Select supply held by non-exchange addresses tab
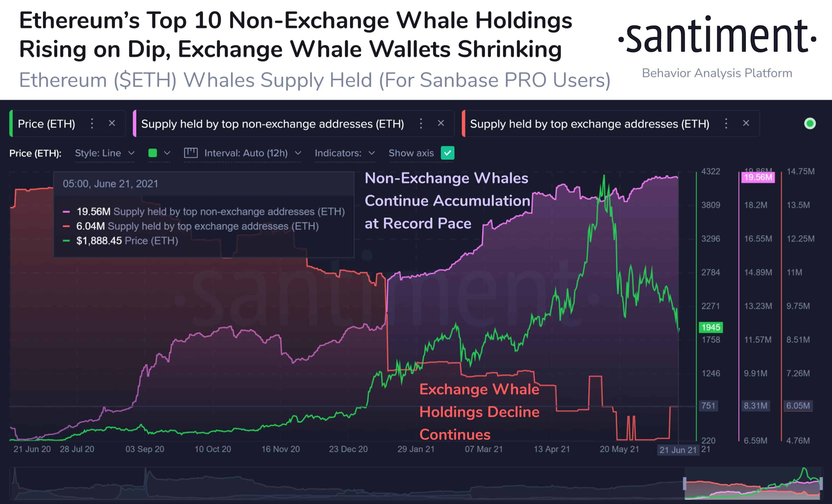Image resolution: width=832 pixels, height=504 pixels. pyautogui.click(x=272, y=124)
